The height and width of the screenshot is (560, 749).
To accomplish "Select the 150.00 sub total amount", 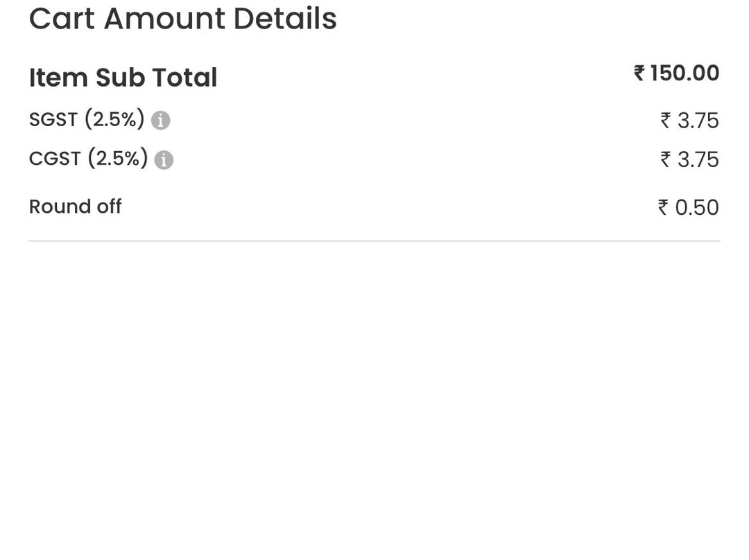I will point(685,73).
